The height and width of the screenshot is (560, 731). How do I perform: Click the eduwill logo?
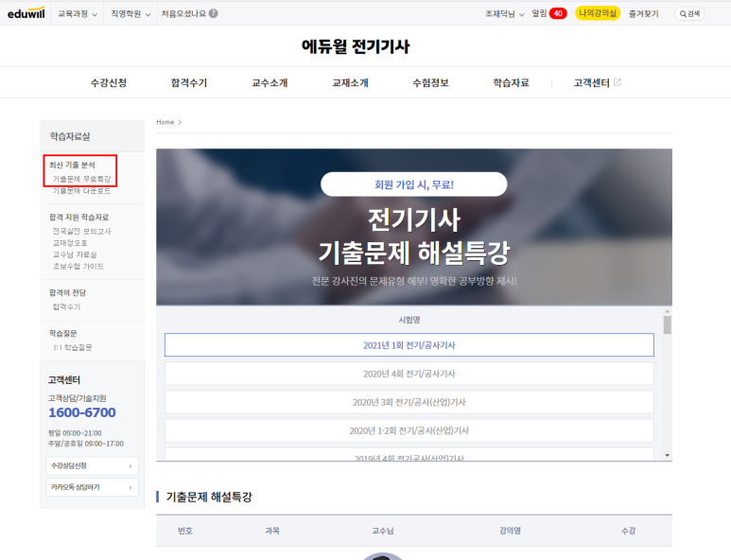(26, 13)
